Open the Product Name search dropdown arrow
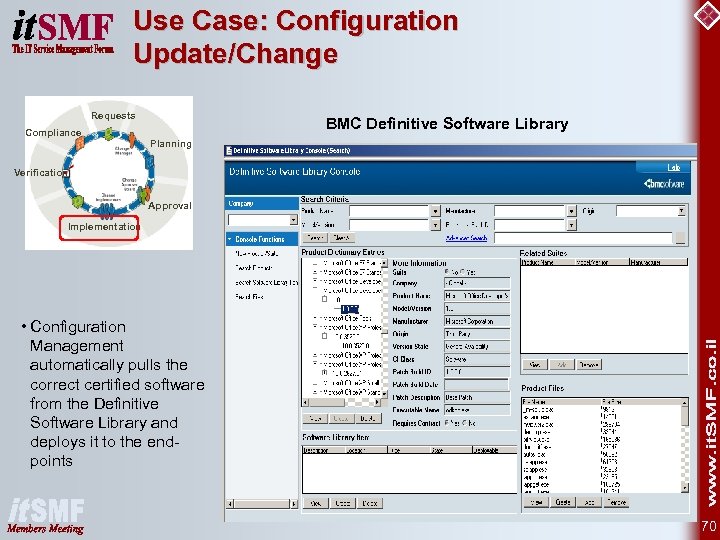 pyautogui.click(x=435, y=211)
